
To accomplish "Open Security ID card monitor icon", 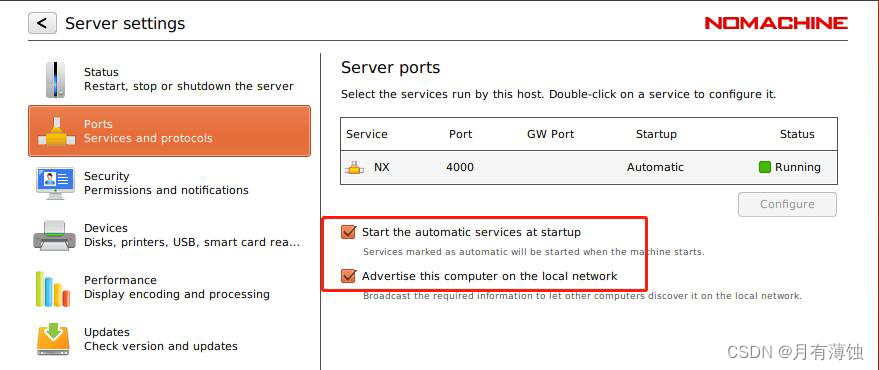I will (55, 183).
